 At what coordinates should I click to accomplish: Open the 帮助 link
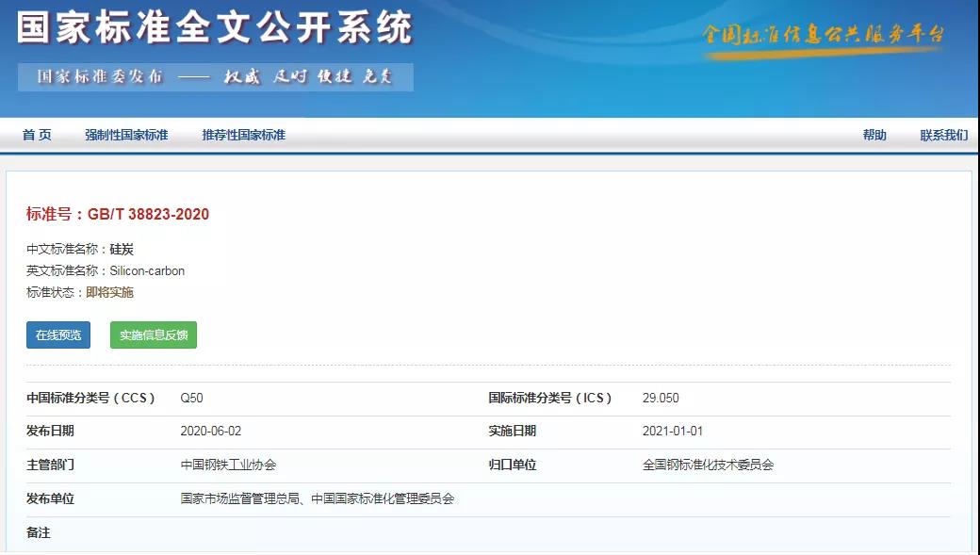[x=874, y=135]
